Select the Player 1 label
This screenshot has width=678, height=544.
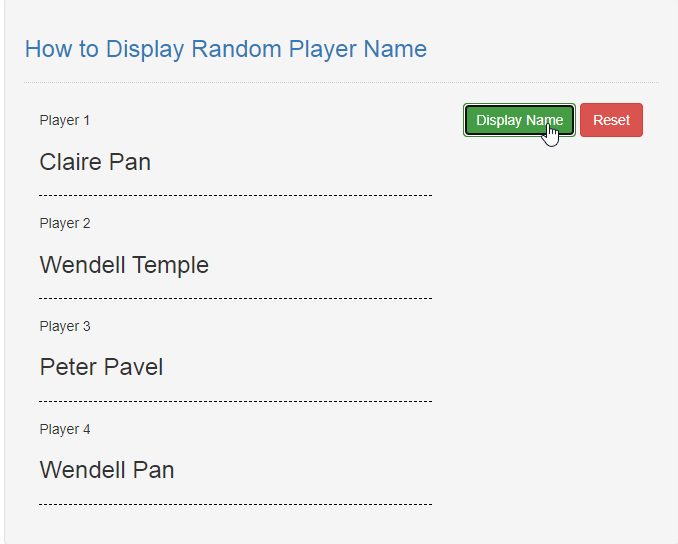65,120
